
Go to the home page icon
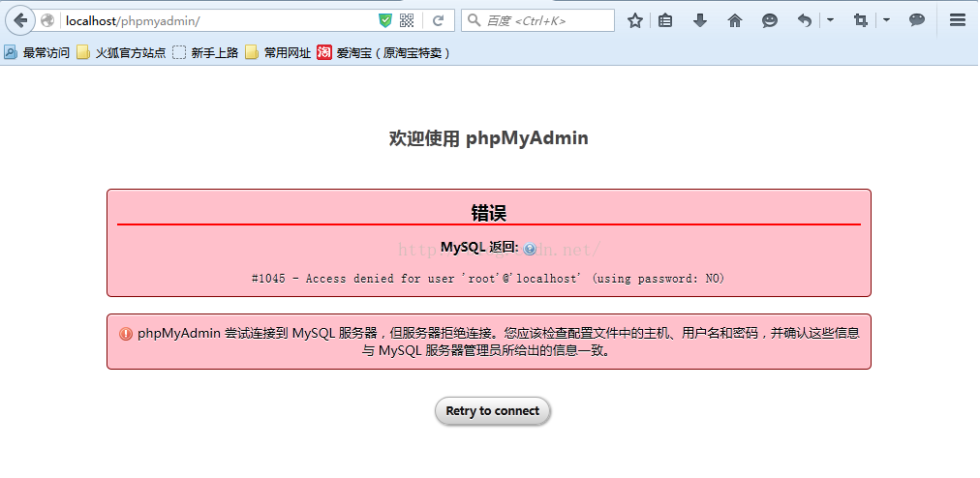click(x=735, y=20)
